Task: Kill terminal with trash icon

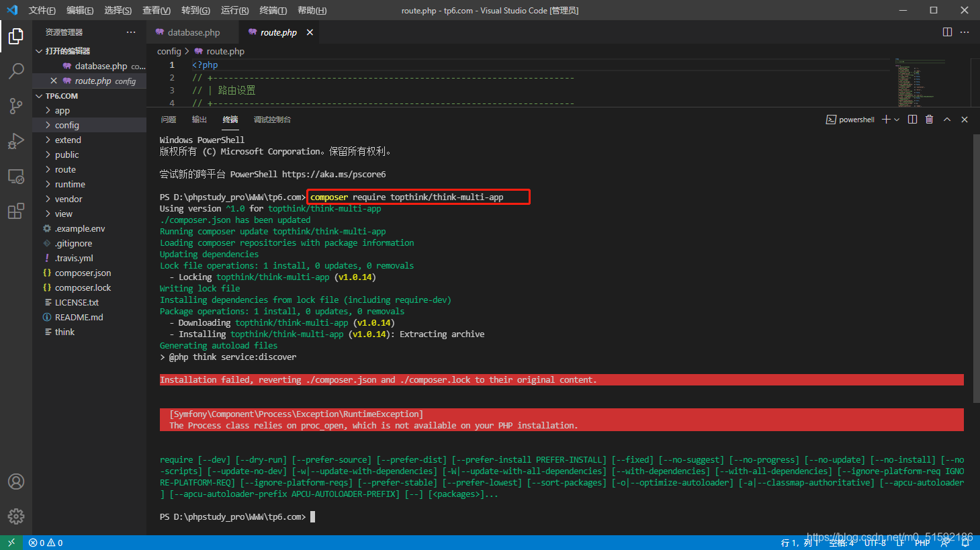Action: coord(930,120)
